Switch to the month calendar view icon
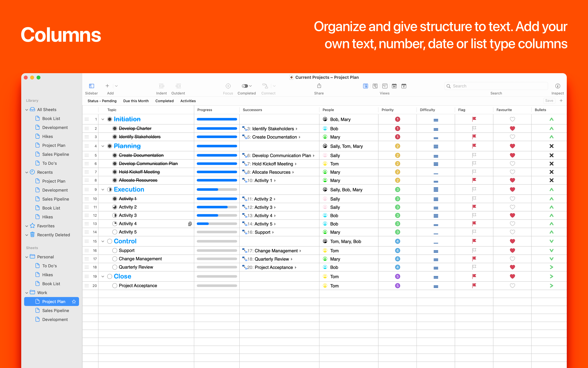The width and height of the screenshot is (588, 368). click(394, 86)
